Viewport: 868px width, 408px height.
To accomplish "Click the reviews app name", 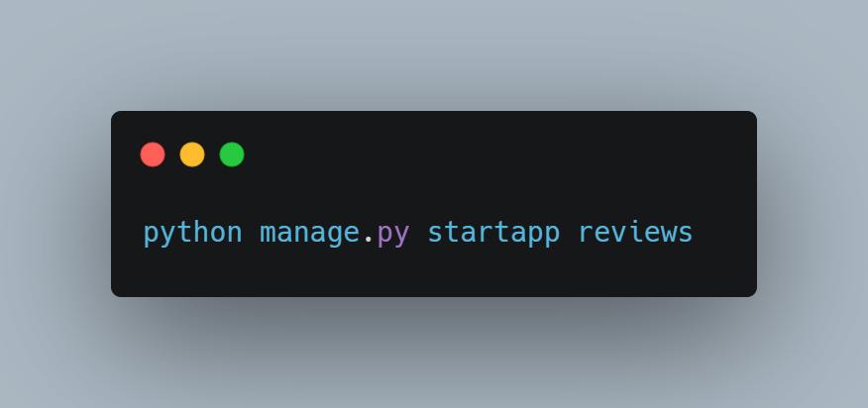I will tap(635, 232).
